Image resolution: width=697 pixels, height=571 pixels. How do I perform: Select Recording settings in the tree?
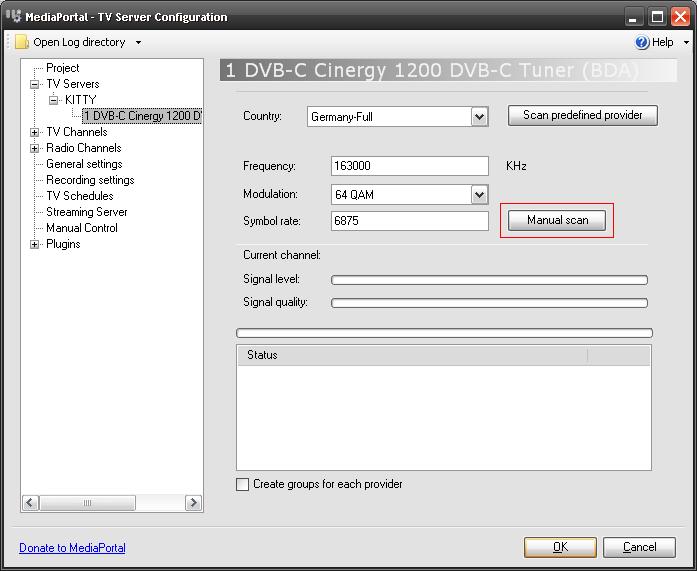click(90, 180)
